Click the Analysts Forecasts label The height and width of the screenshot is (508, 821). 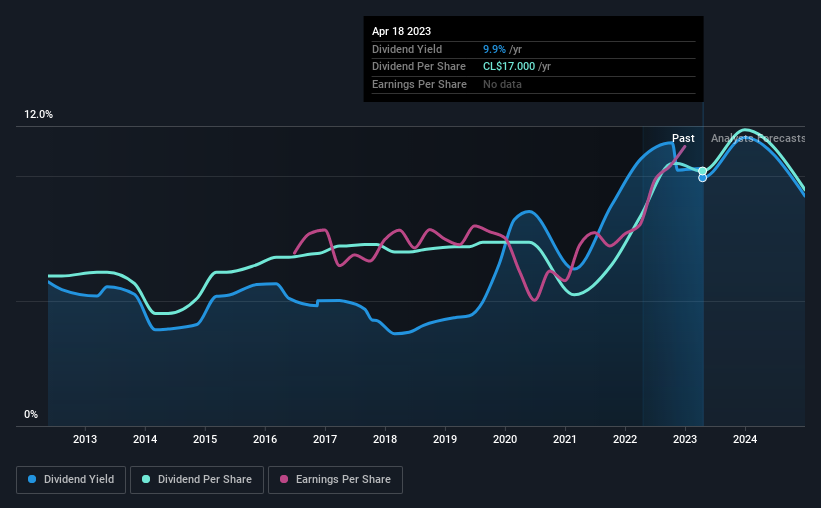pos(758,138)
